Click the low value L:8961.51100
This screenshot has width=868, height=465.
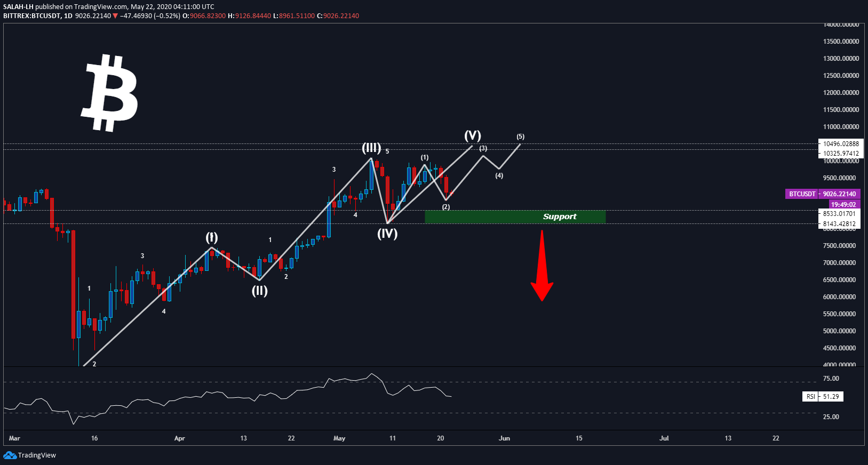[294, 16]
